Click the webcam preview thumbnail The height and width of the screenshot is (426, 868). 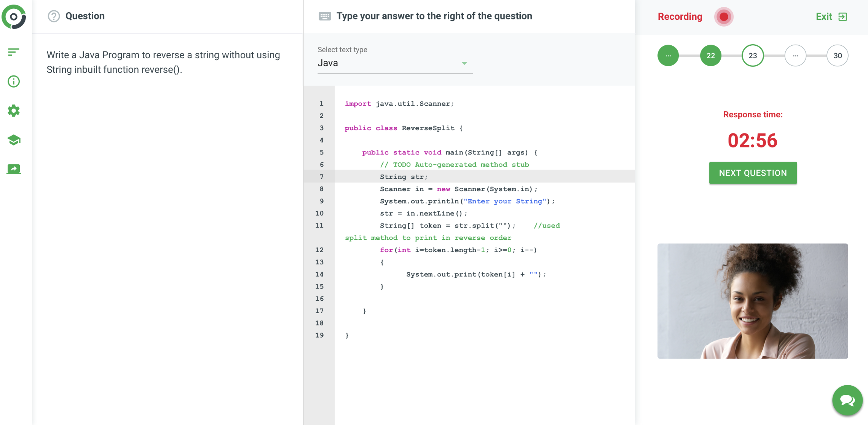pyautogui.click(x=752, y=301)
